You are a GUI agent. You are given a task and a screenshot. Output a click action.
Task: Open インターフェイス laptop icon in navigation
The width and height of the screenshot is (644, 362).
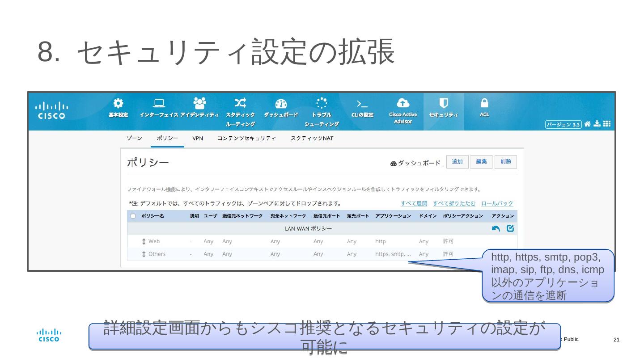(159, 103)
